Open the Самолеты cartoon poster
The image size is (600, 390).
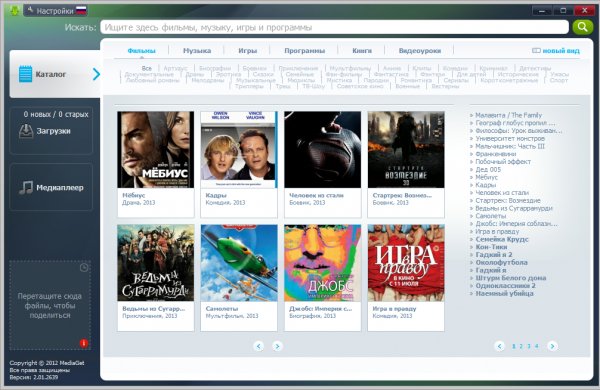point(239,263)
